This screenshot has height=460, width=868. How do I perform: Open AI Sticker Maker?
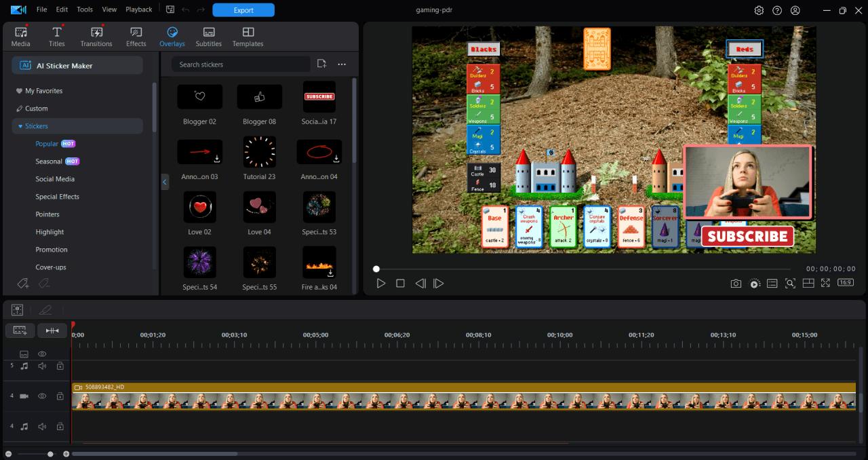click(x=77, y=65)
